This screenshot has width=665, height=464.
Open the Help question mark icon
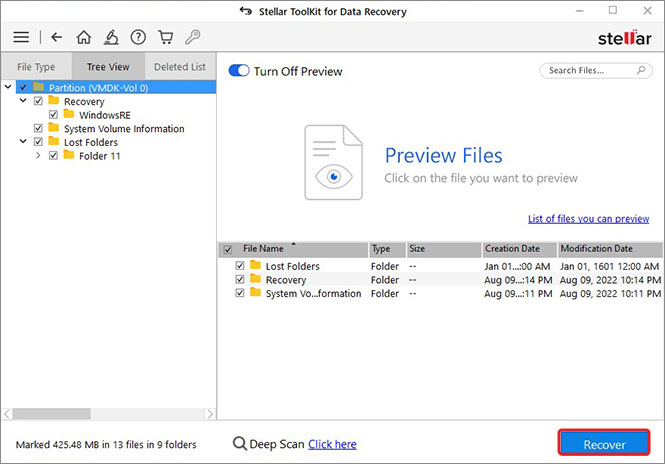138,37
